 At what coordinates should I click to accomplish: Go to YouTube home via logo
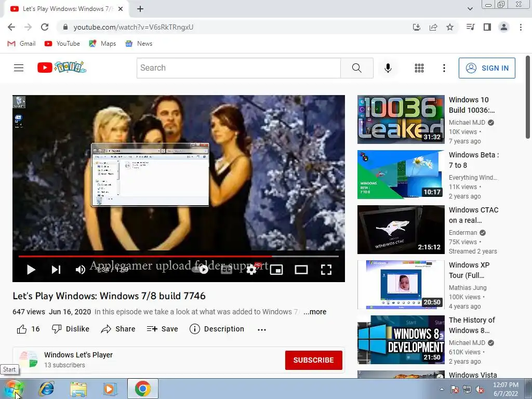pos(62,68)
